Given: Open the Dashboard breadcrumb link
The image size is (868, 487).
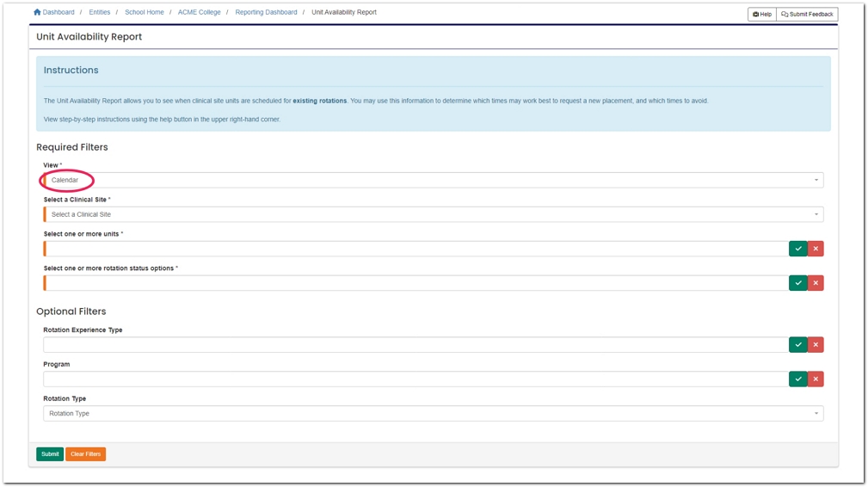Looking at the screenshot, I should tap(58, 12).
